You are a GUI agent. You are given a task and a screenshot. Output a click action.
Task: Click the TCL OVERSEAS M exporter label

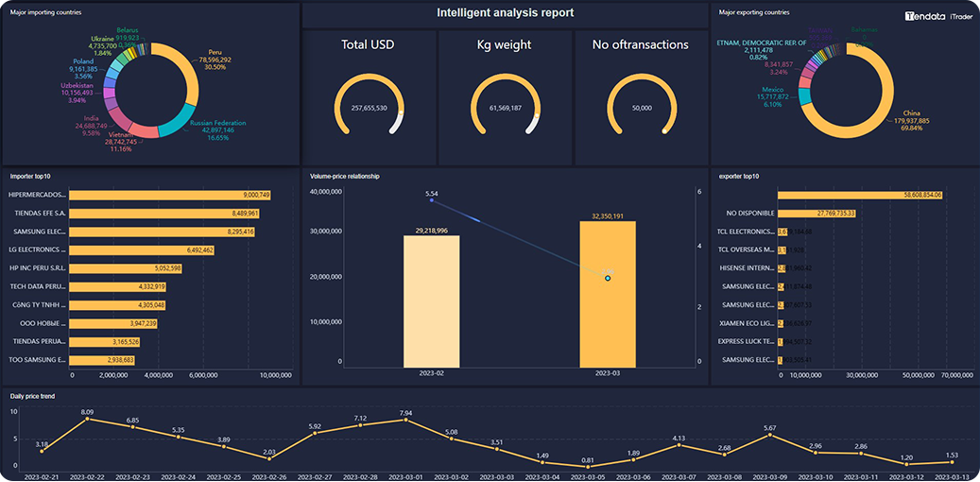click(748, 250)
